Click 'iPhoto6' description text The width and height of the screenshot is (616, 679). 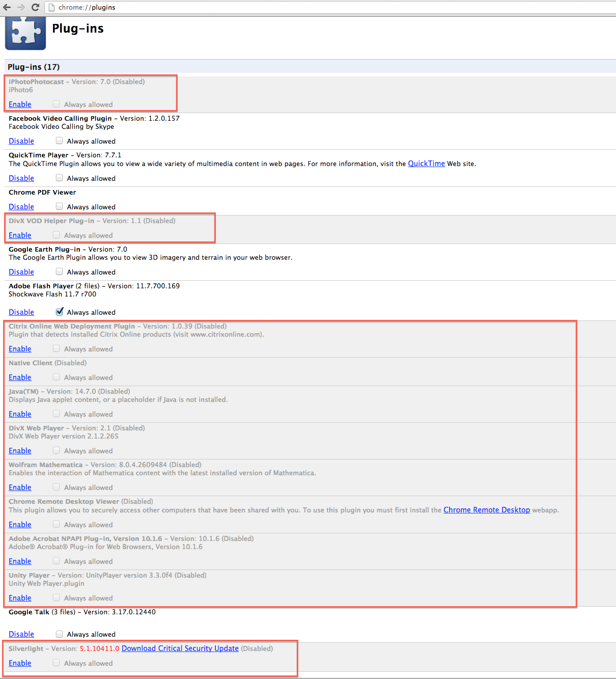(x=21, y=90)
